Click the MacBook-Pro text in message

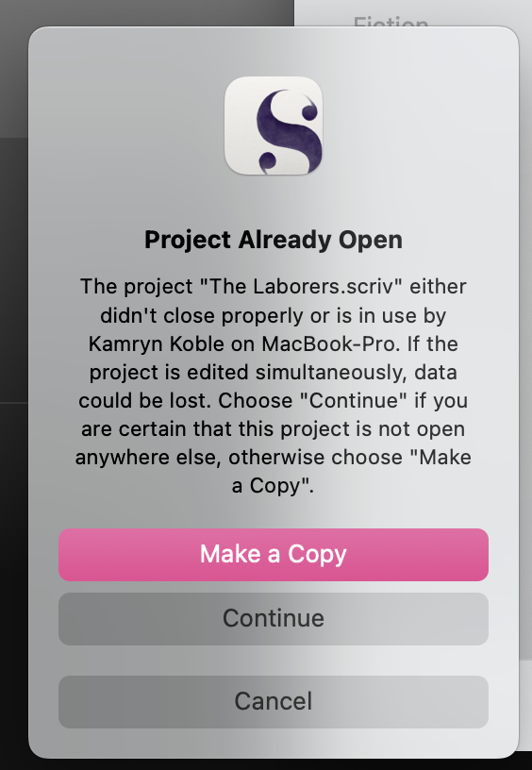tap(330, 343)
